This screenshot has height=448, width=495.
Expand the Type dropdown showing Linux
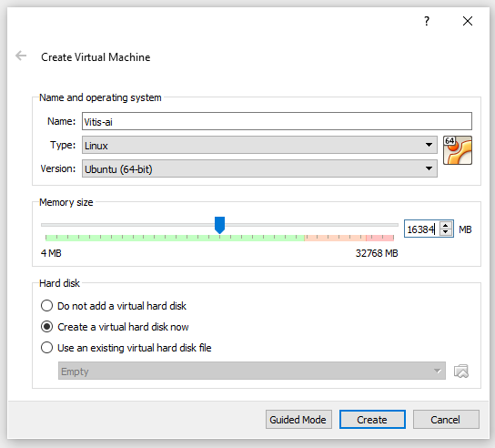click(259, 145)
